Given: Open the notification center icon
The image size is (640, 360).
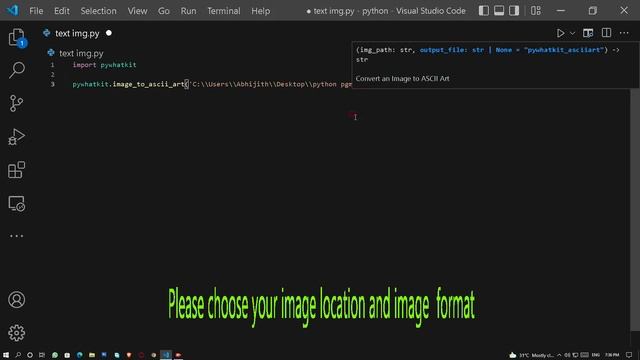Looking at the screenshot, I should (629, 355).
